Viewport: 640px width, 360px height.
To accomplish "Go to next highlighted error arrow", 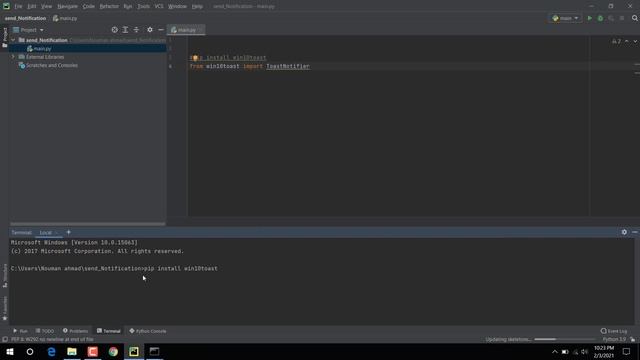I will point(635,41).
